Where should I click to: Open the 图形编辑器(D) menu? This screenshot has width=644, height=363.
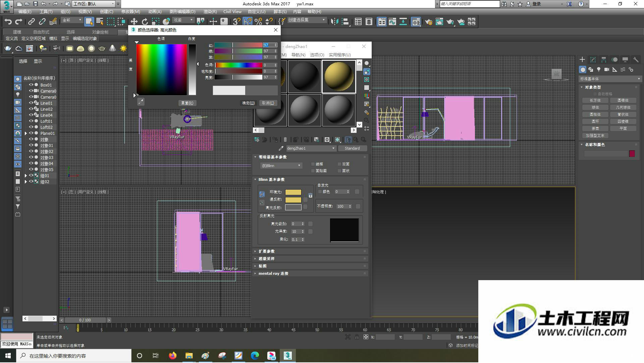point(182,11)
